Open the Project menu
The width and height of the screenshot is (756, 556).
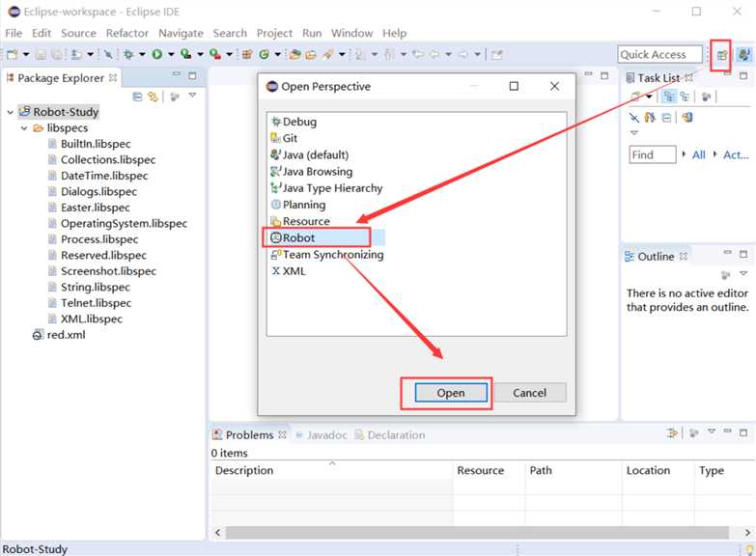[274, 33]
